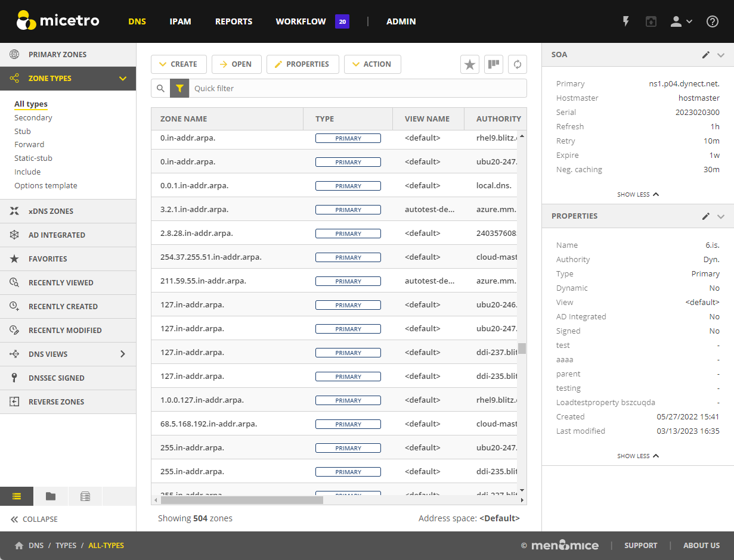Open the help question mark icon

click(713, 21)
